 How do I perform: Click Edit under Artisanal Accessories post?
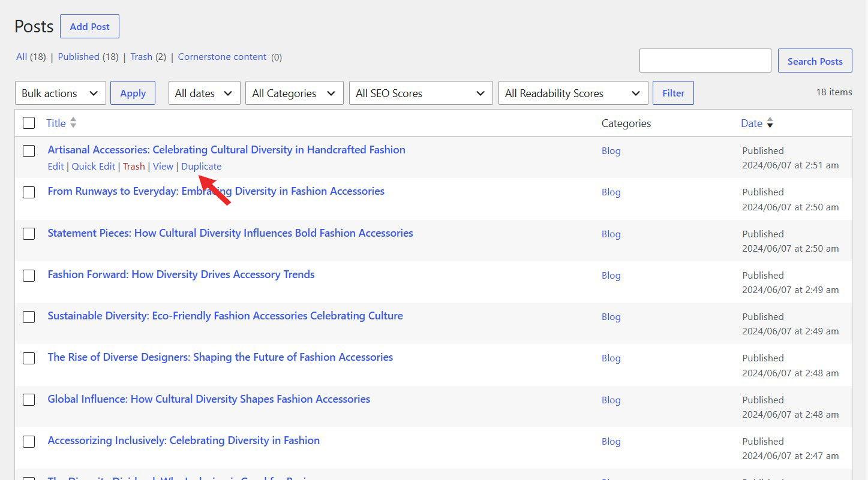tap(56, 167)
